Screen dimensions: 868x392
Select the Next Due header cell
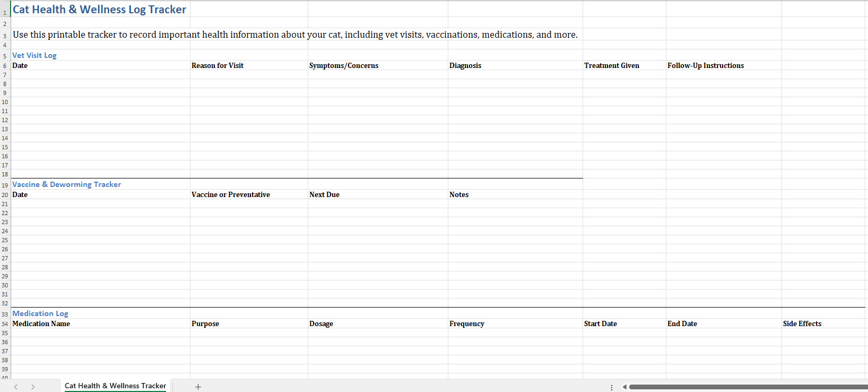pyautogui.click(x=378, y=194)
